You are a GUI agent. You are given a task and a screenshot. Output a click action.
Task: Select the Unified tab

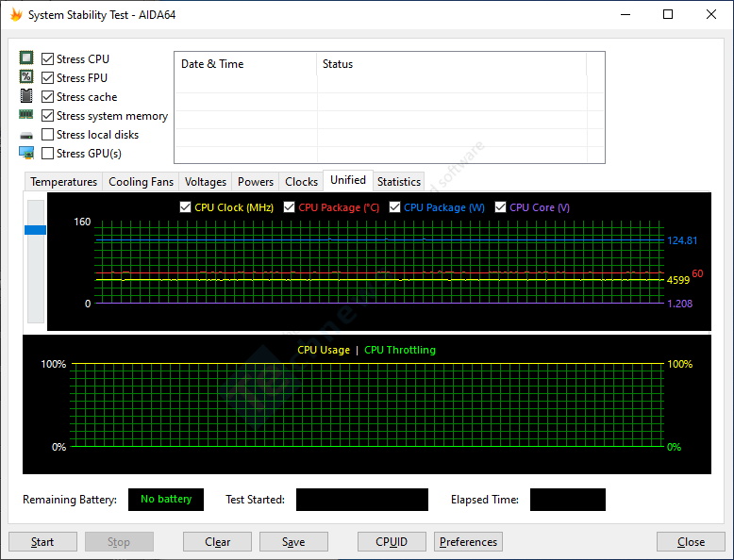tap(348, 180)
